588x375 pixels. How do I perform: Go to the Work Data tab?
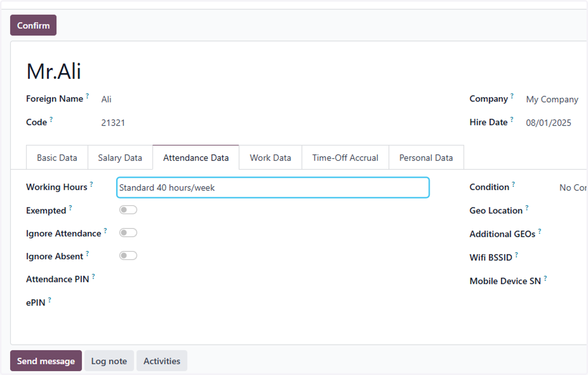(270, 157)
